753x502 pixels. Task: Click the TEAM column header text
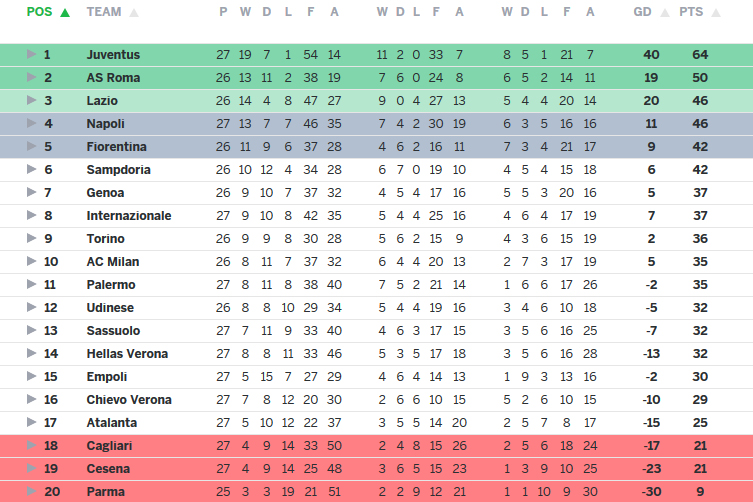coord(104,13)
